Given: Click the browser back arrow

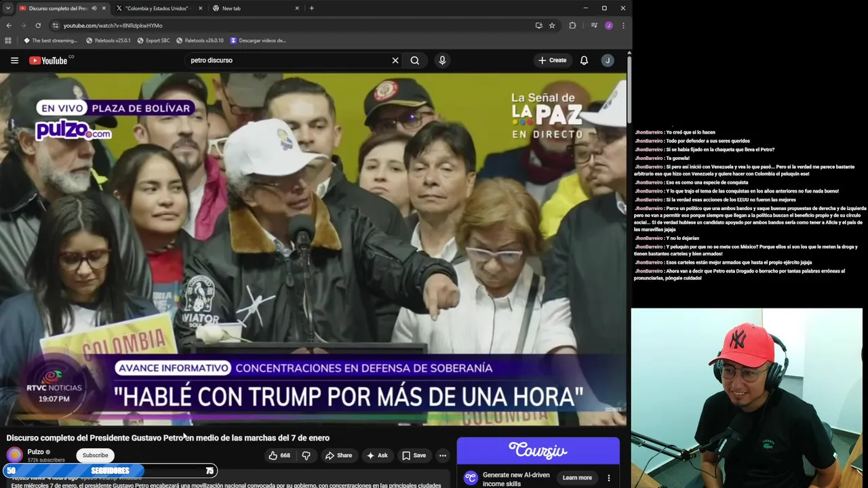Looking at the screenshot, I should (9, 25).
